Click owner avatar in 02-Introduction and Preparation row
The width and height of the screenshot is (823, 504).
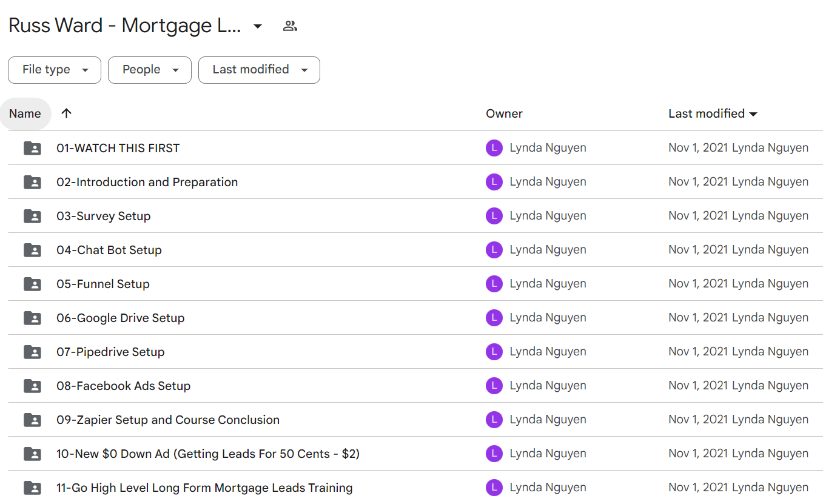(494, 182)
